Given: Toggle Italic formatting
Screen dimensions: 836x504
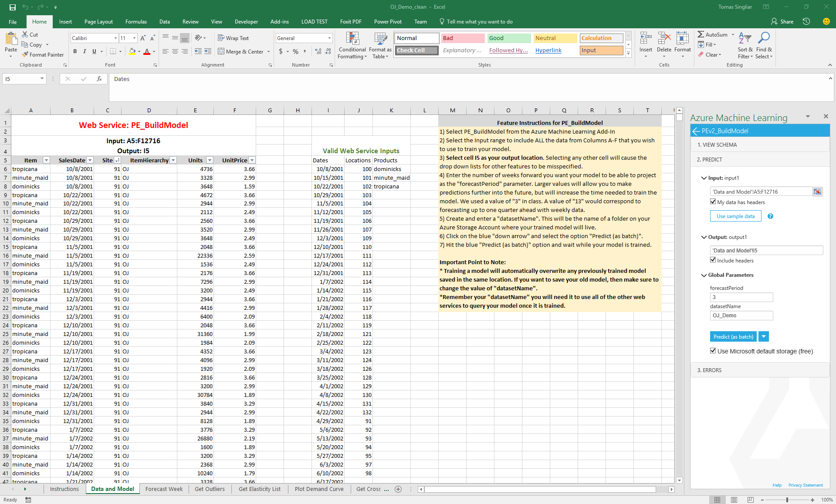Looking at the screenshot, I should [85, 51].
